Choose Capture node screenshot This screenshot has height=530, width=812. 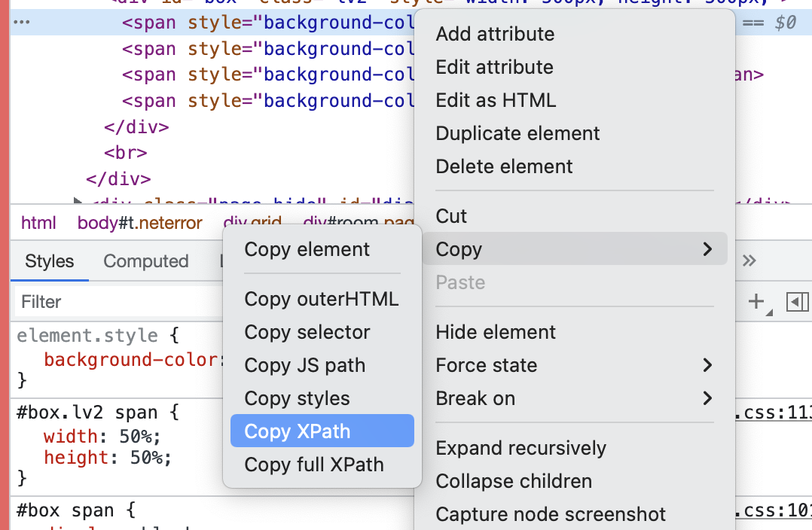551,514
